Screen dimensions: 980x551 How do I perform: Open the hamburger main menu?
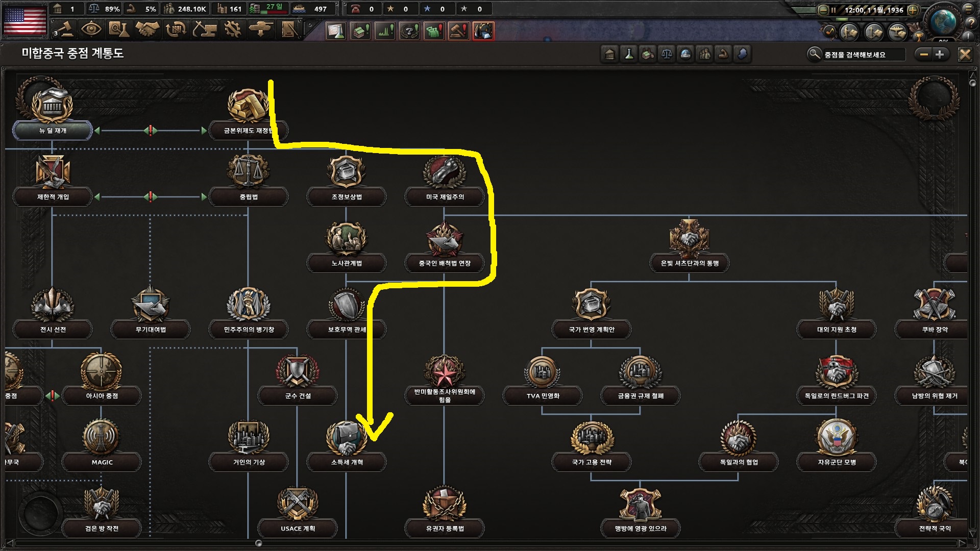pos(968,9)
